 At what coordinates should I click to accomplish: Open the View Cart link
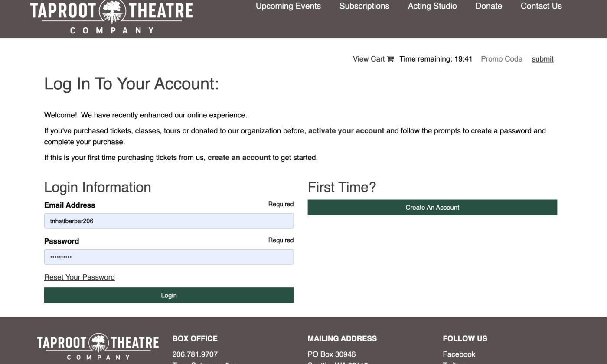[369, 59]
